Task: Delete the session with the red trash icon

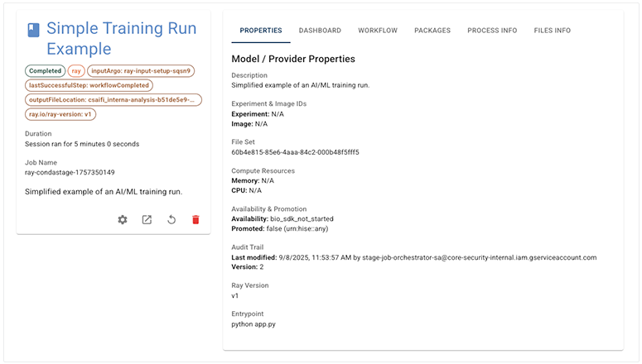Action: coord(195,219)
